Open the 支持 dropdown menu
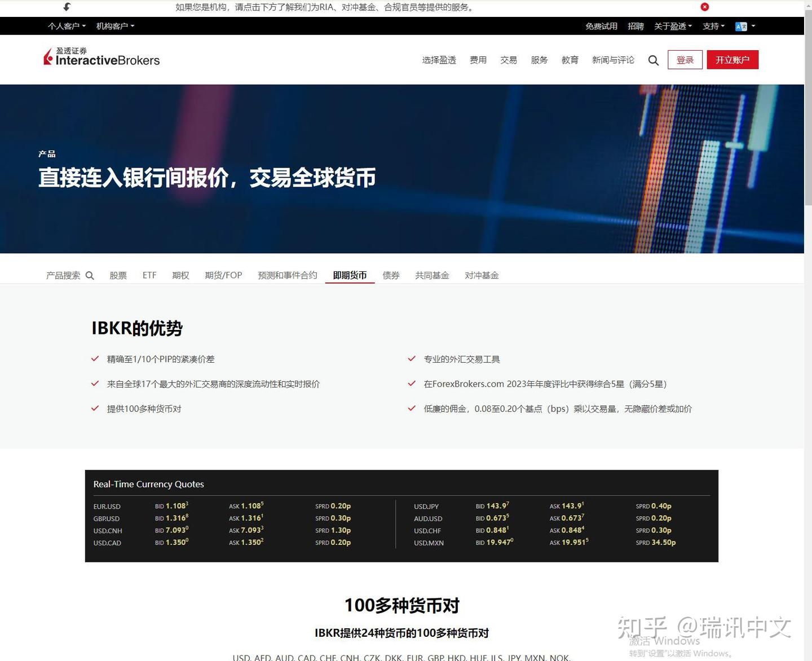Viewport: 812px width, 661px height. tap(713, 26)
